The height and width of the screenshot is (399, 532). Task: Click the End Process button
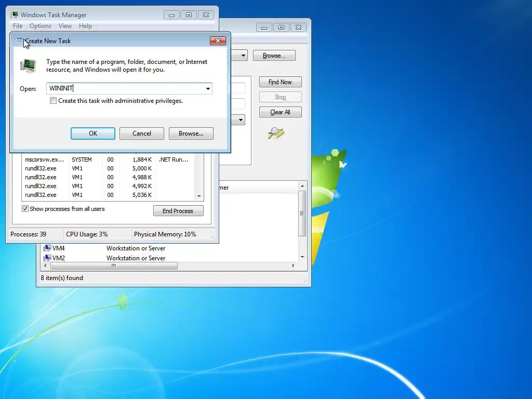(x=178, y=211)
